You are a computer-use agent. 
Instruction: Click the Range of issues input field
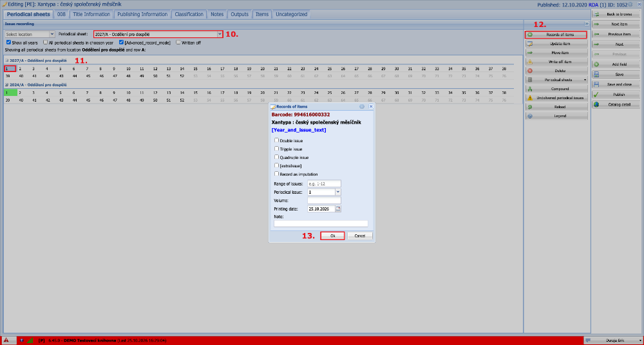325,183
